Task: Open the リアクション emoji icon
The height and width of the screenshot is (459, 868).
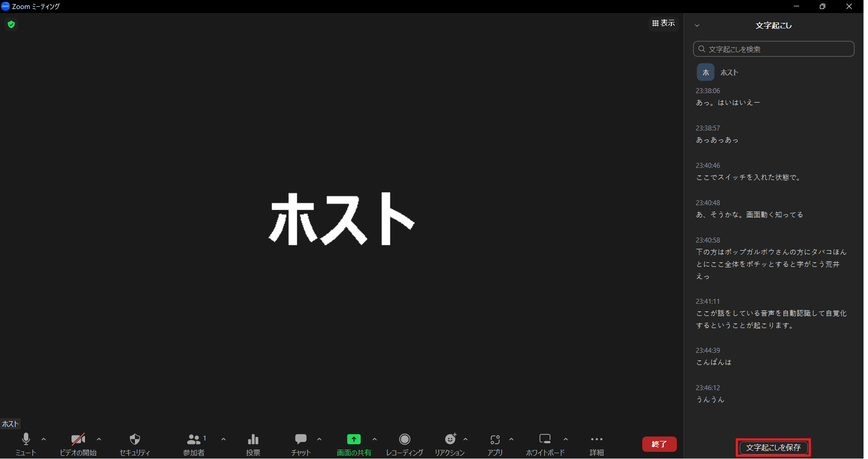Action: [x=450, y=440]
